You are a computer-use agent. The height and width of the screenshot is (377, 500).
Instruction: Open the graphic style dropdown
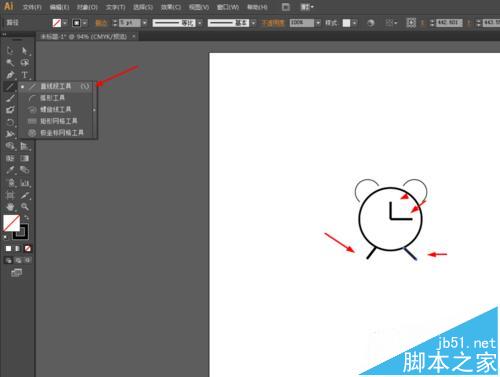click(x=354, y=23)
